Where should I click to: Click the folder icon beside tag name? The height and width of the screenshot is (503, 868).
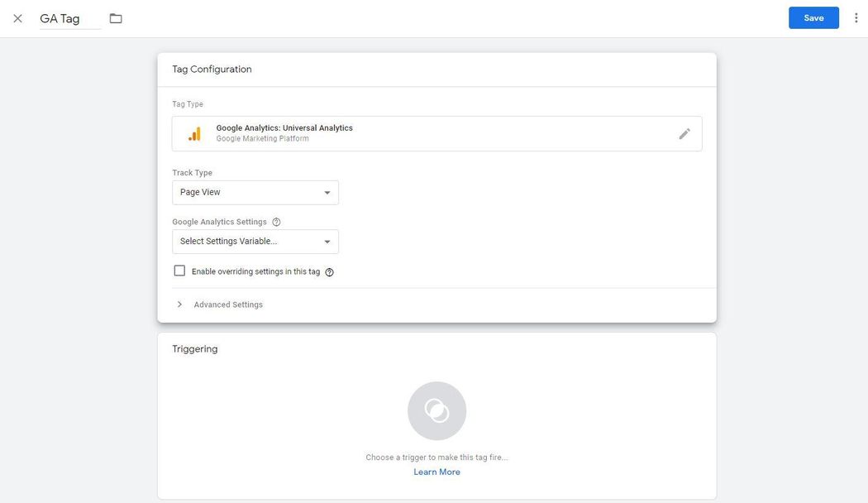point(116,18)
